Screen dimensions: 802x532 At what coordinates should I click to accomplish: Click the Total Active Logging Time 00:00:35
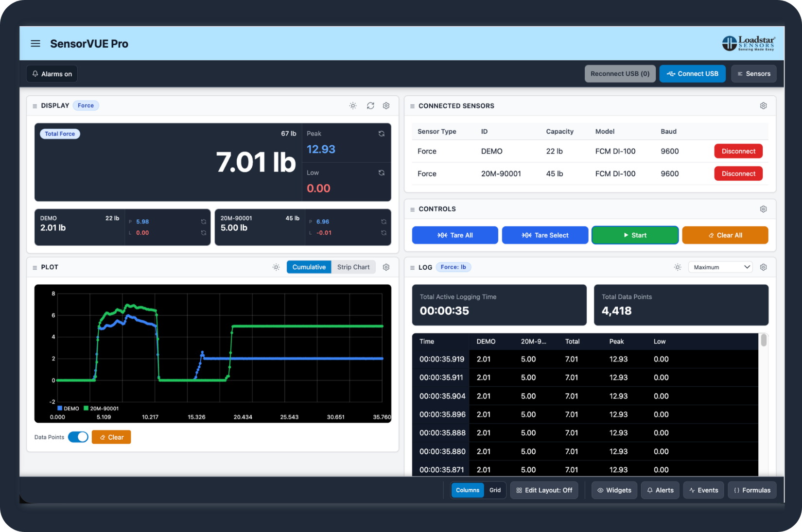coord(499,305)
